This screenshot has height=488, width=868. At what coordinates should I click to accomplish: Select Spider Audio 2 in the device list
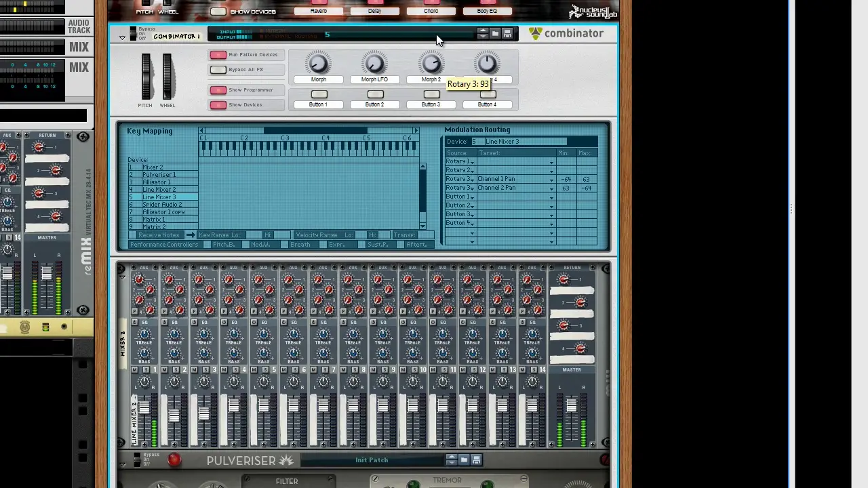tap(163, 205)
